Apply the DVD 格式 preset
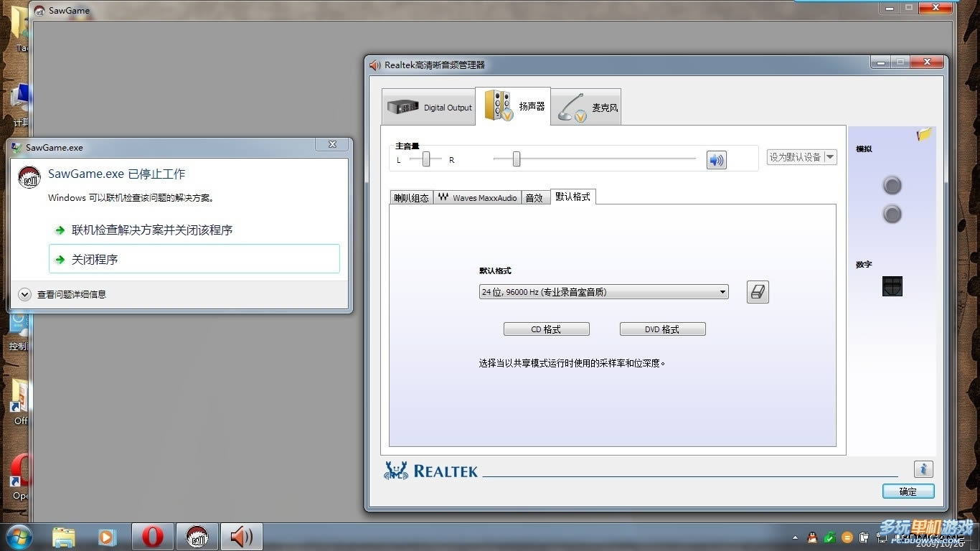 click(663, 329)
